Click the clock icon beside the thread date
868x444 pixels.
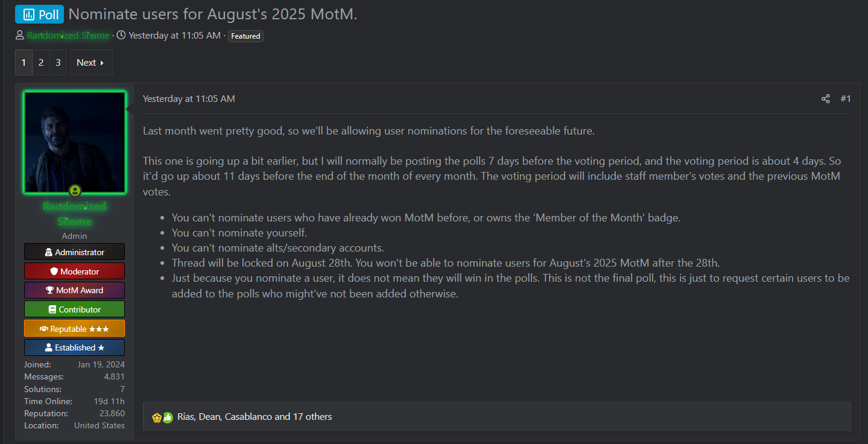[121, 36]
